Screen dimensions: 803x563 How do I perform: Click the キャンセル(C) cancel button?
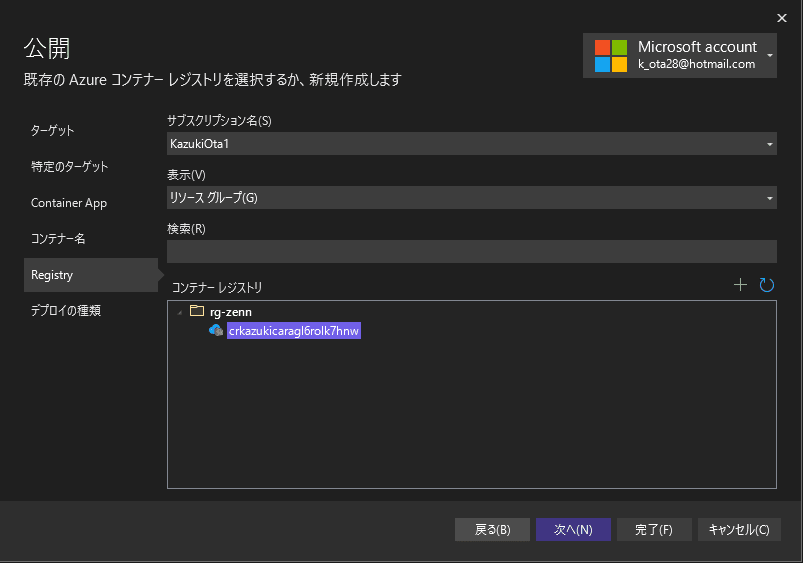click(x=739, y=529)
